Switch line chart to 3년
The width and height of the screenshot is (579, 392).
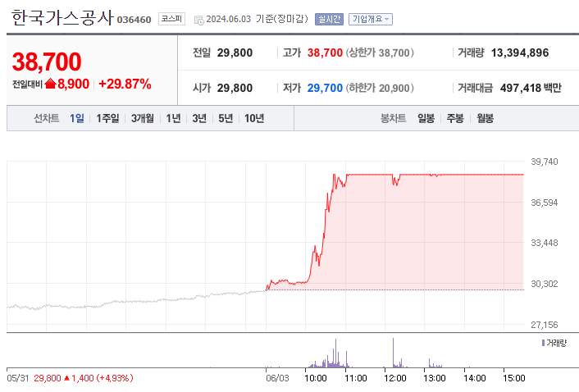tap(199, 118)
